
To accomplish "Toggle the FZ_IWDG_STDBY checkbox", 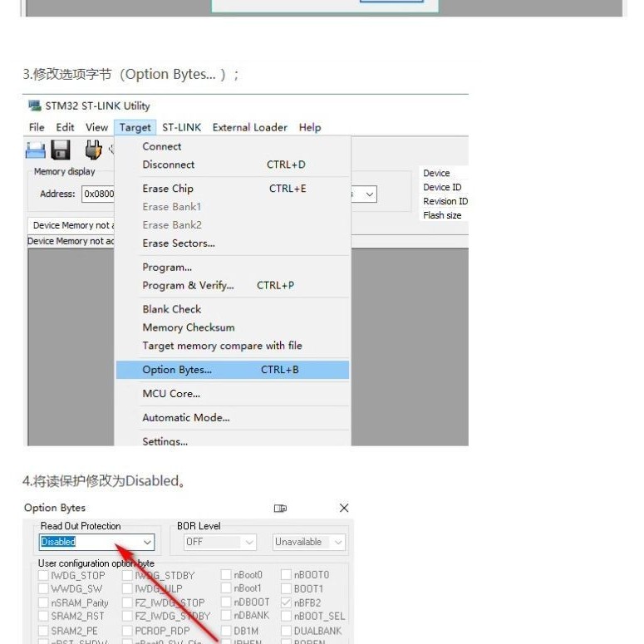I will tap(127, 616).
